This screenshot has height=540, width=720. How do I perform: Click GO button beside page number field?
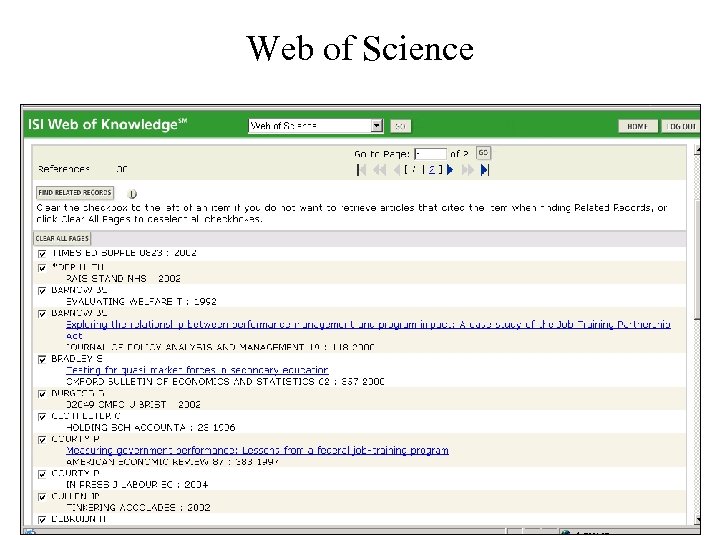tap(483, 153)
